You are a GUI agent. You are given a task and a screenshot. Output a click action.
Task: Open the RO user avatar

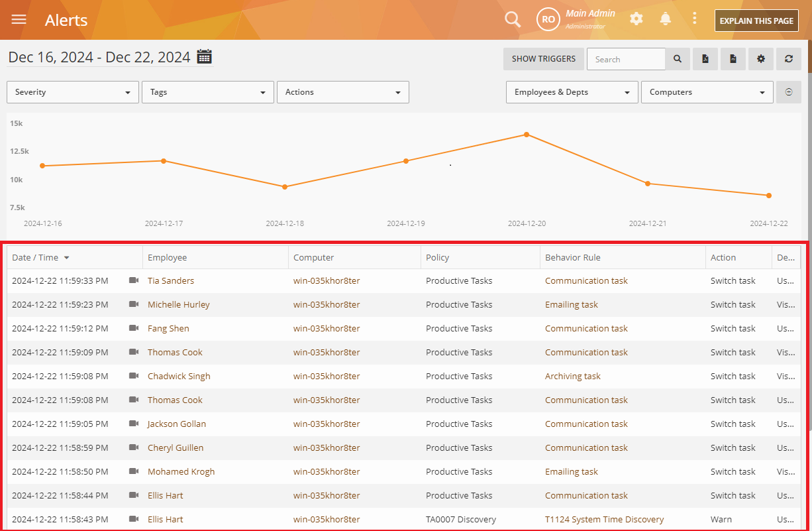coord(548,19)
